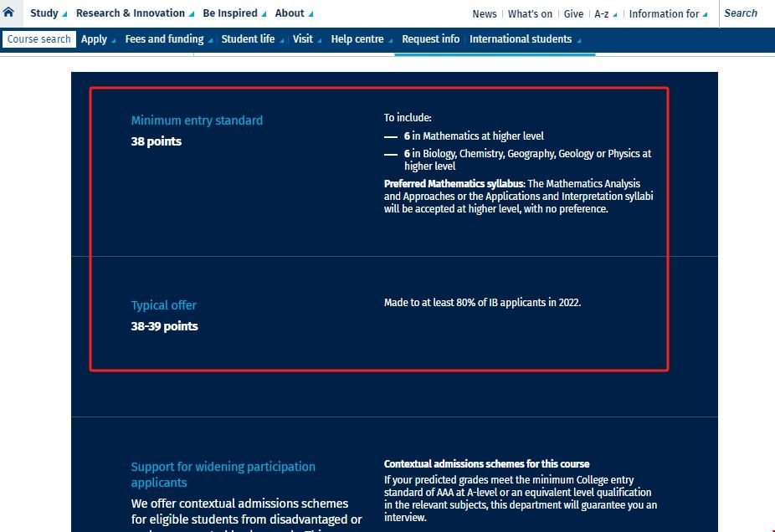This screenshot has width=775, height=532.
Task: Open the What's on link
Action: 530,14
